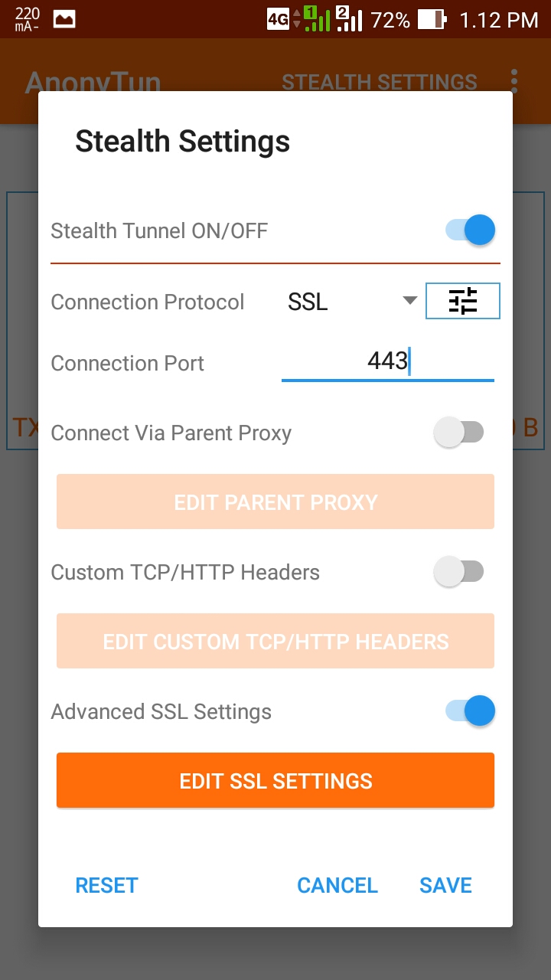Tap CANCEL to dismiss dialog
The width and height of the screenshot is (551, 980).
(x=337, y=885)
